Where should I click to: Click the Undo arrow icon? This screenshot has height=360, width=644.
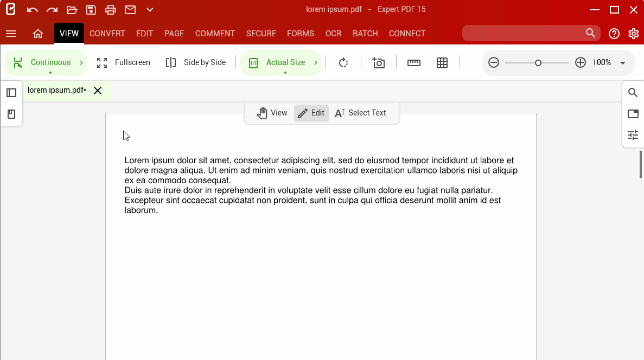32,10
